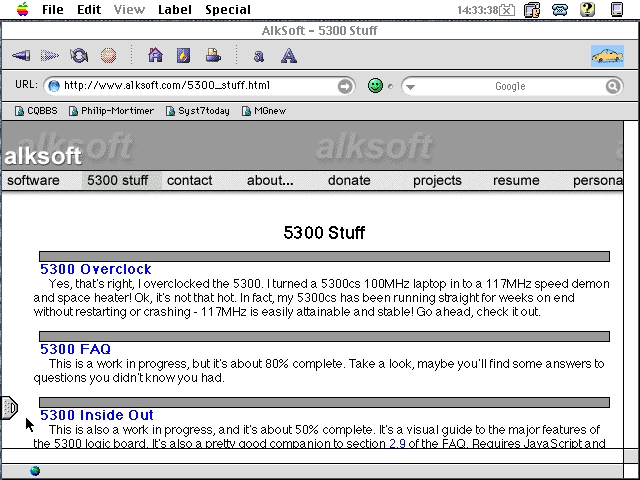Screen dimensions: 640x480
Task: Open the 5300 Overclock link
Action: 96,269
